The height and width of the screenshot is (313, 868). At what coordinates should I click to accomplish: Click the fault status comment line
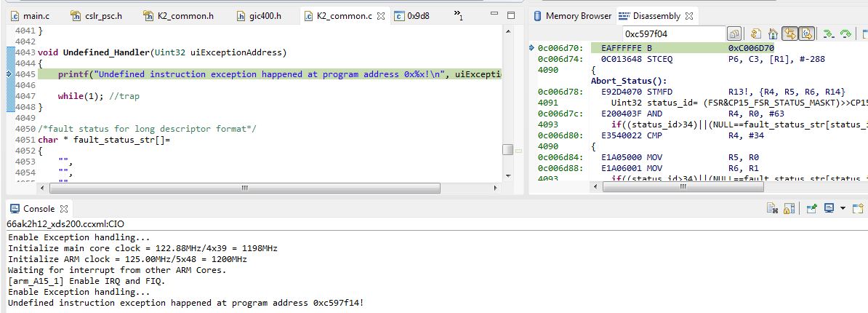pos(147,129)
